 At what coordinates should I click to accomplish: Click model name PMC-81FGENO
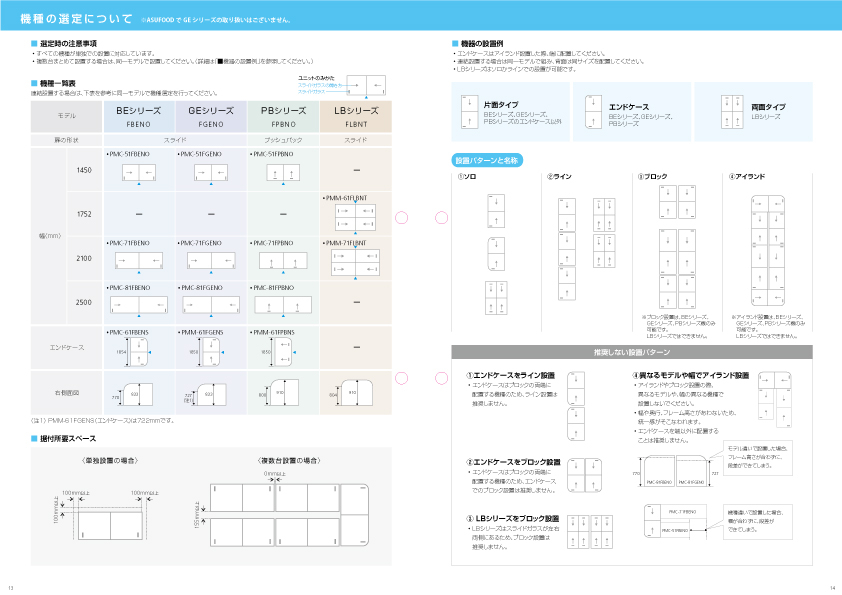pos(201,288)
